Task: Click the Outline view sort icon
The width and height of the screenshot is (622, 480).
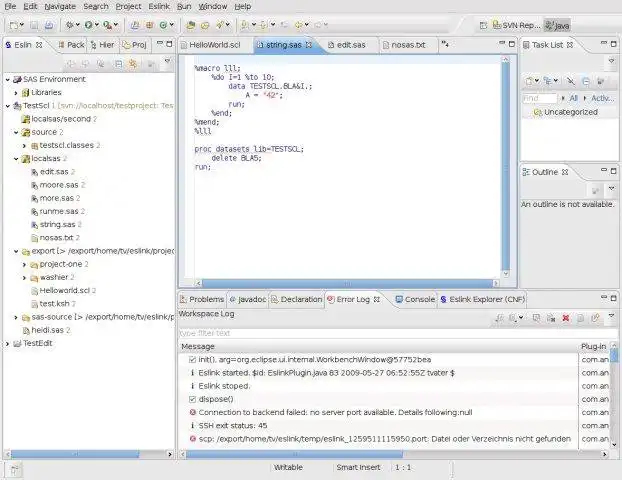Action: pos(595,191)
